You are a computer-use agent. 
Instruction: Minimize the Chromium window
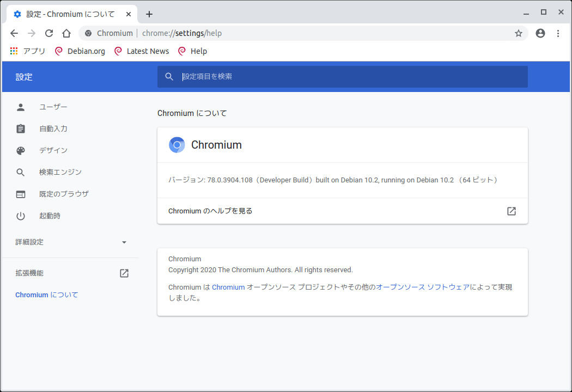[526, 13]
